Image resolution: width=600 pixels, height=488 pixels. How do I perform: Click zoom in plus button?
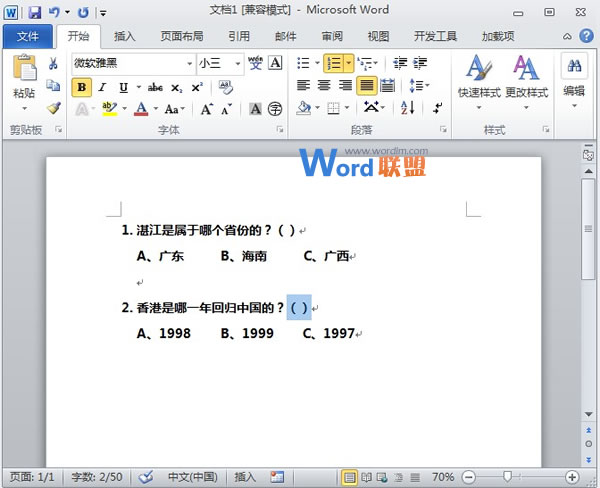572,477
